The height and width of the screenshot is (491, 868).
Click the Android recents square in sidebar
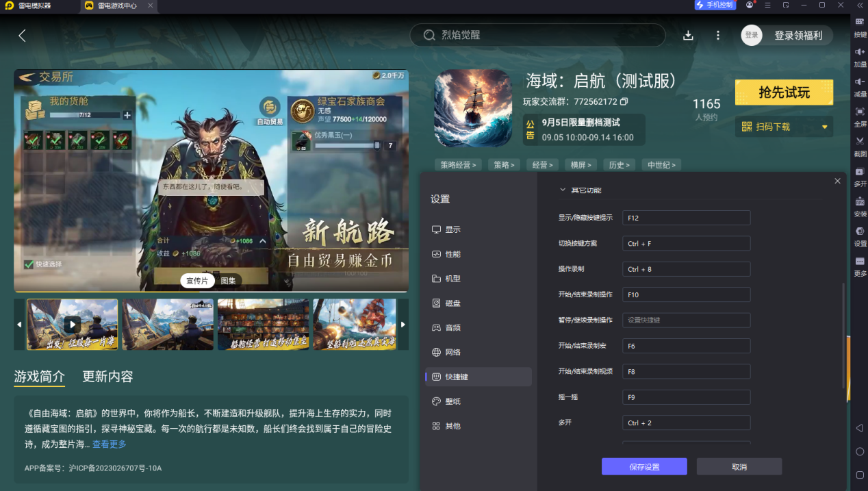[x=860, y=475]
